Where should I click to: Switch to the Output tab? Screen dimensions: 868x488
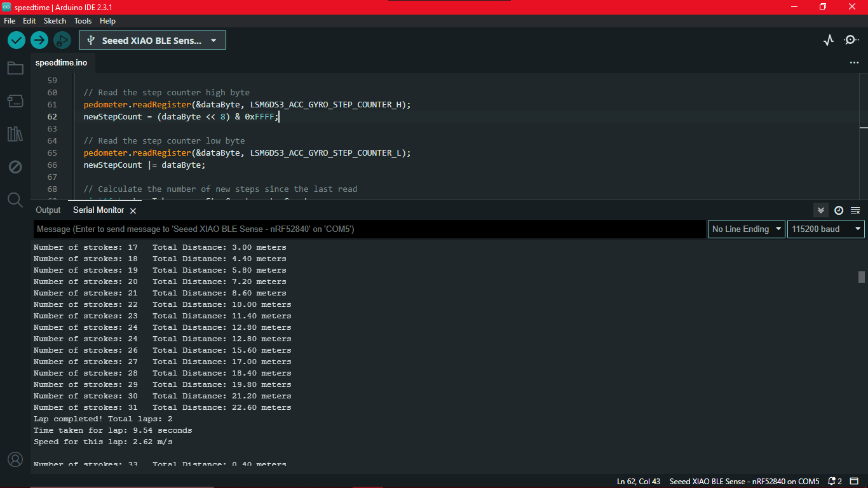tap(48, 210)
